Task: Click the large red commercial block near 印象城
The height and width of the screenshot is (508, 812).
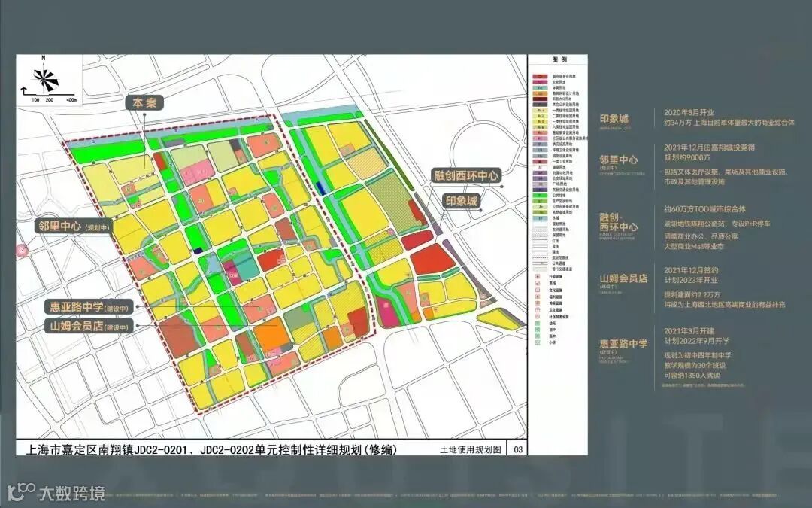Action: (432, 259)
